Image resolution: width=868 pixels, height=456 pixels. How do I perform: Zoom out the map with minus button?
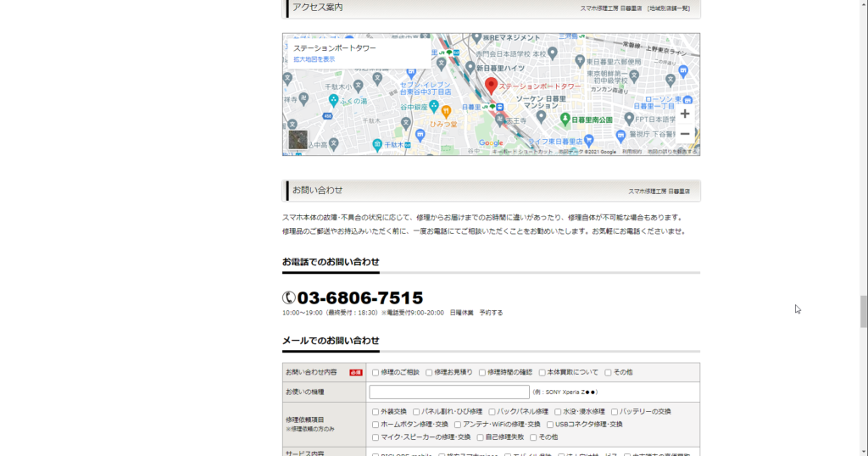click(685, 134)
